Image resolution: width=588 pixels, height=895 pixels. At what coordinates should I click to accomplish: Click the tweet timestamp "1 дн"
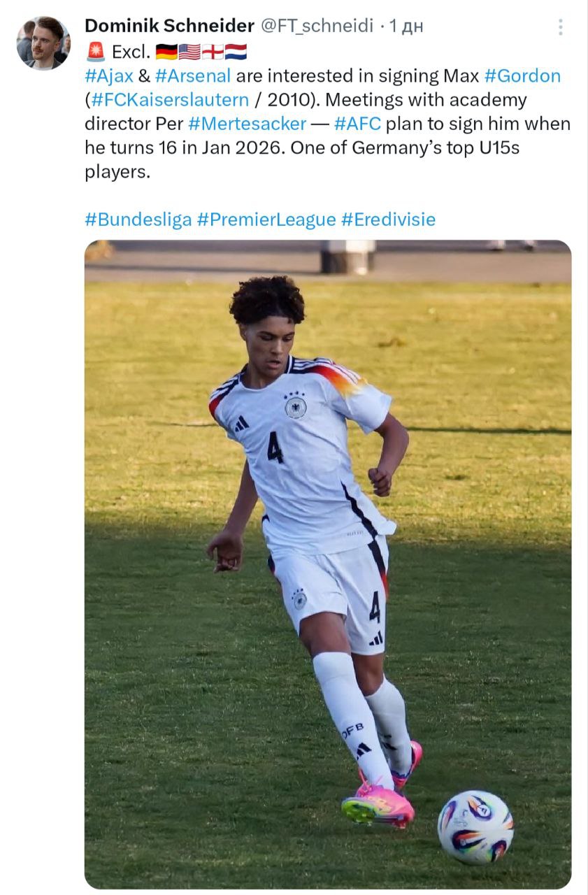pyautogui.click(x=406, y=27)
